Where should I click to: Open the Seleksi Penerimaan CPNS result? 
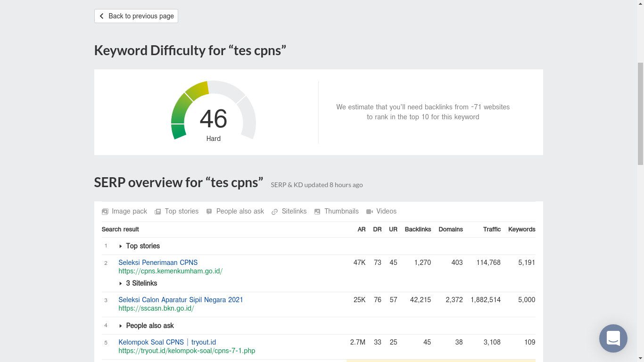point(158,263)
